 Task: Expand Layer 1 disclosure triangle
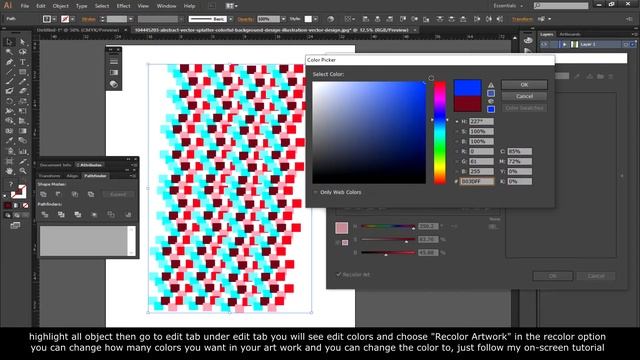(x=564, y=44)
